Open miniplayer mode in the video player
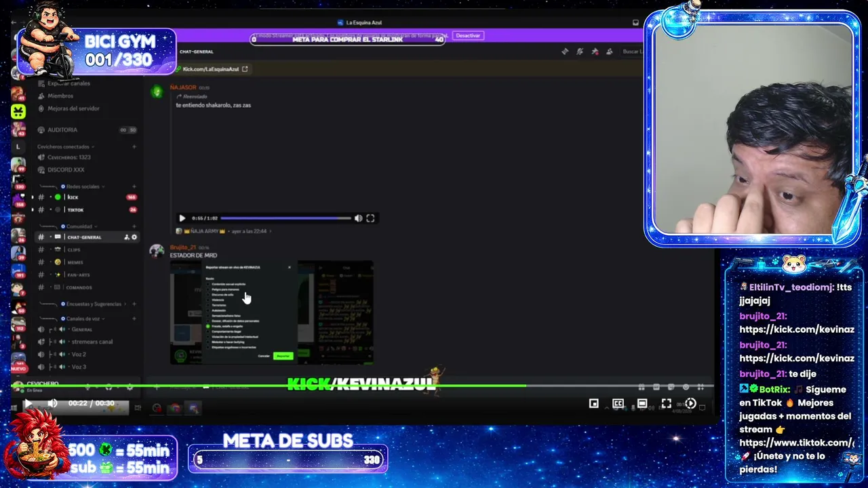Viewport: 868px width, 488px height. tap(594, 403)
